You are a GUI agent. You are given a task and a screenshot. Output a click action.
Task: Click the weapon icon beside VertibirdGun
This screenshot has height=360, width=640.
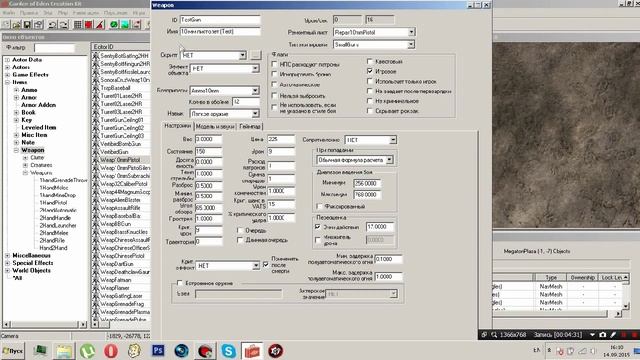point(96,152)
